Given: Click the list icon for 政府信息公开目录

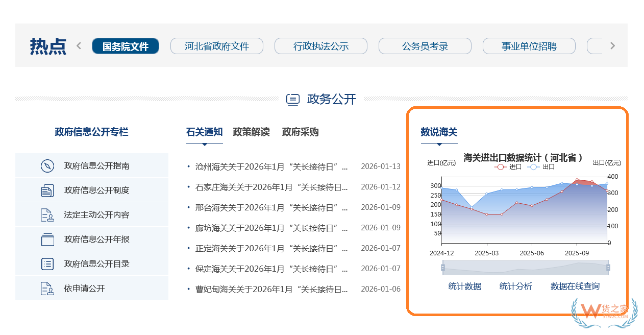Looking at the screenshot, I should click(x=48, y=263).
